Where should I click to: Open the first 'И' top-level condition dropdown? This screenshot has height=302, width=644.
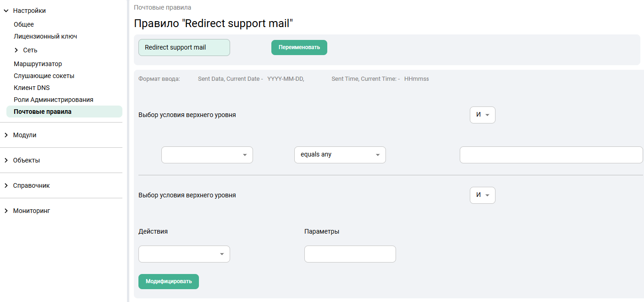pos(482,115)
